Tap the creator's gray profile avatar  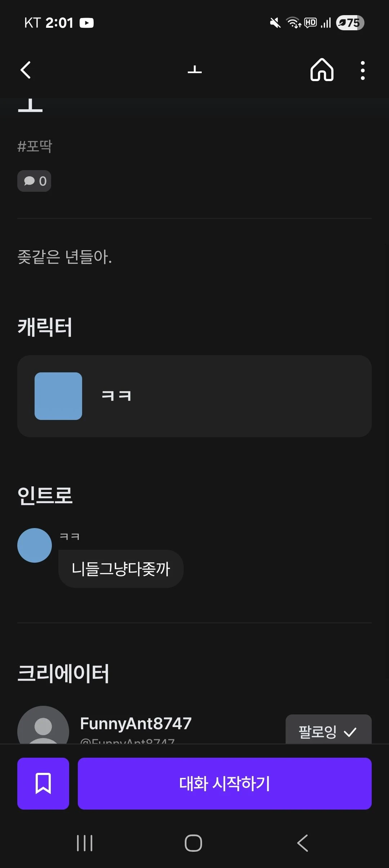point(43,726)
